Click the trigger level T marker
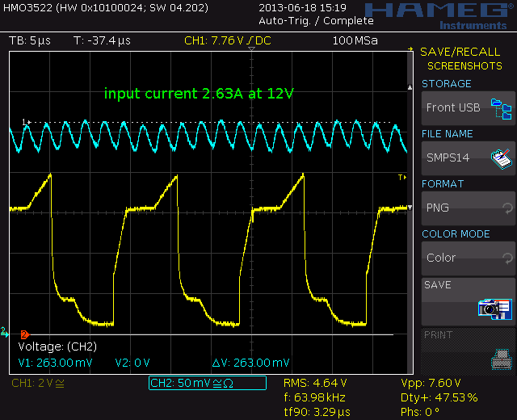The width and height of the screenshot is (517, 420). (402, 178)
